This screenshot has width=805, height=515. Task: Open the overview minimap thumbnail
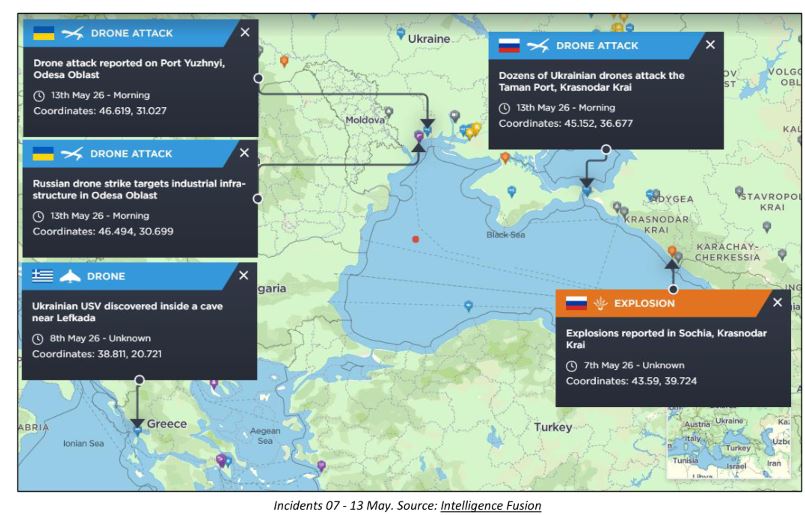729,443
